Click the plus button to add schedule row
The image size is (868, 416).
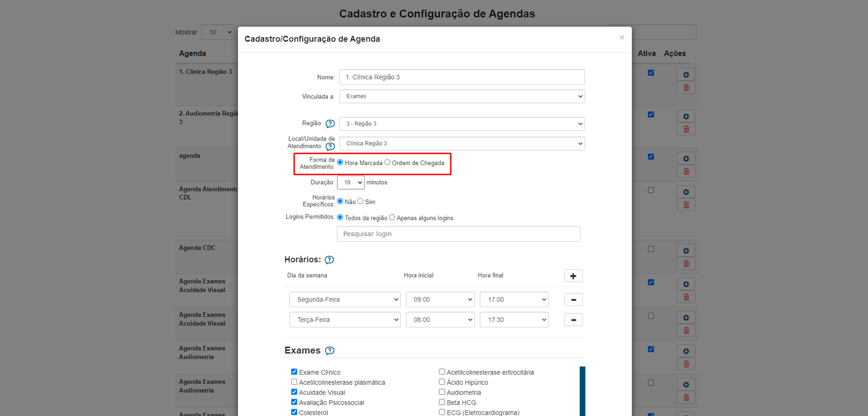(573, 276)
